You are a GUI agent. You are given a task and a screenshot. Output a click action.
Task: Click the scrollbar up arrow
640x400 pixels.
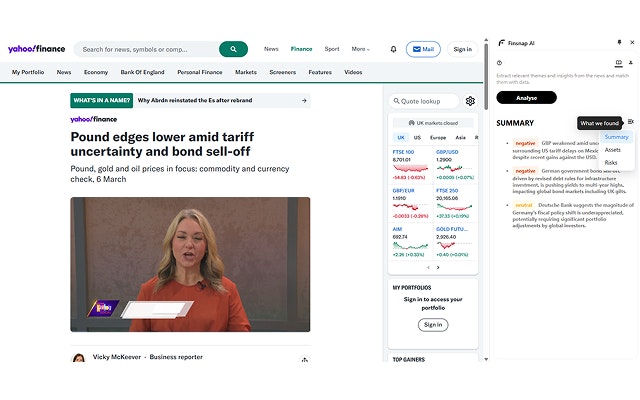(486, 40)
